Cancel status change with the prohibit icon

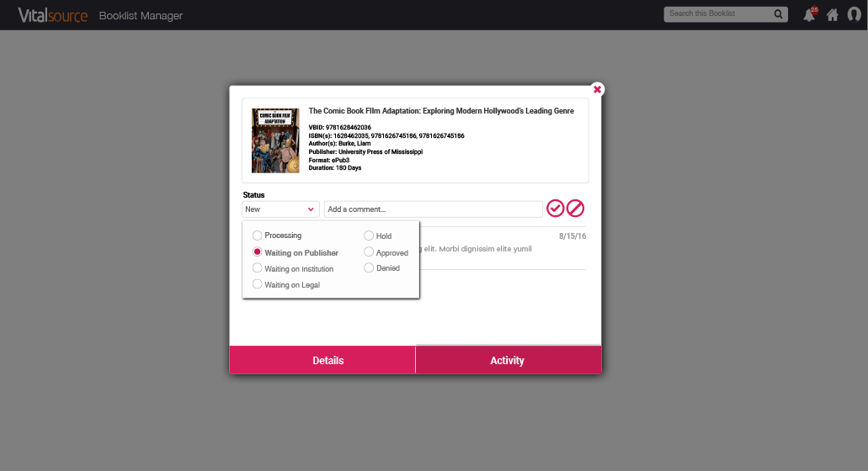(576, 209)
